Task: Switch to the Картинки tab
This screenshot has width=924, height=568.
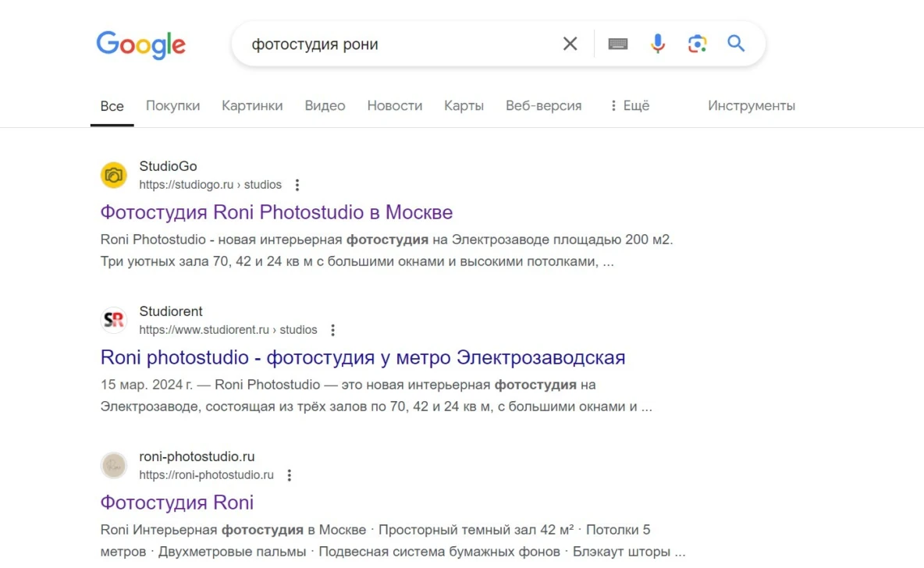Action: (x=252, y=105)
